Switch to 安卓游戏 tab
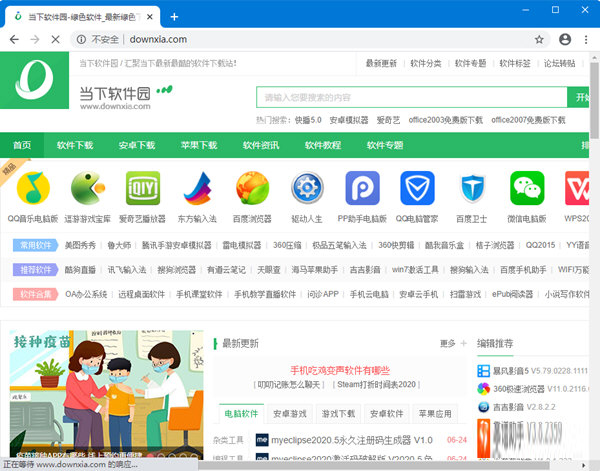This screenshot has width=600, height=471. 290,414
